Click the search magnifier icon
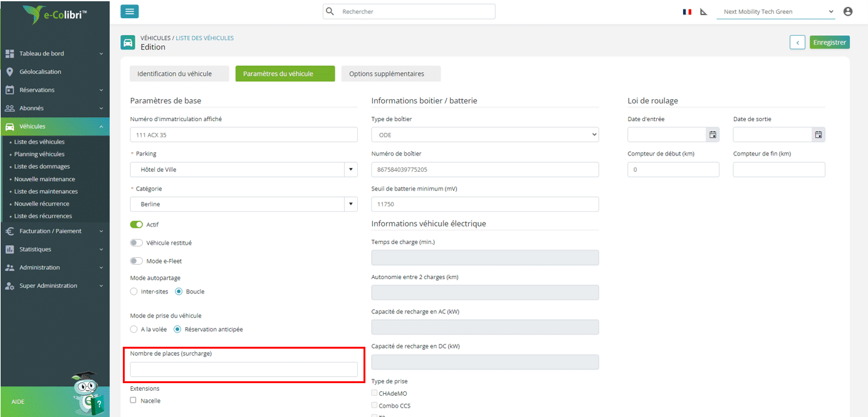868x417 pixels. point(330,11)
